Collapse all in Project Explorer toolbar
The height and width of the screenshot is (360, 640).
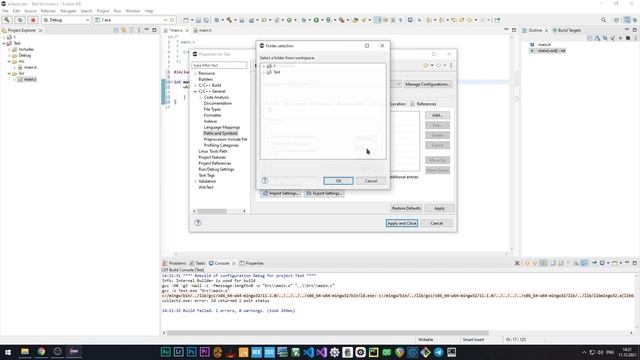coord(116,30)
